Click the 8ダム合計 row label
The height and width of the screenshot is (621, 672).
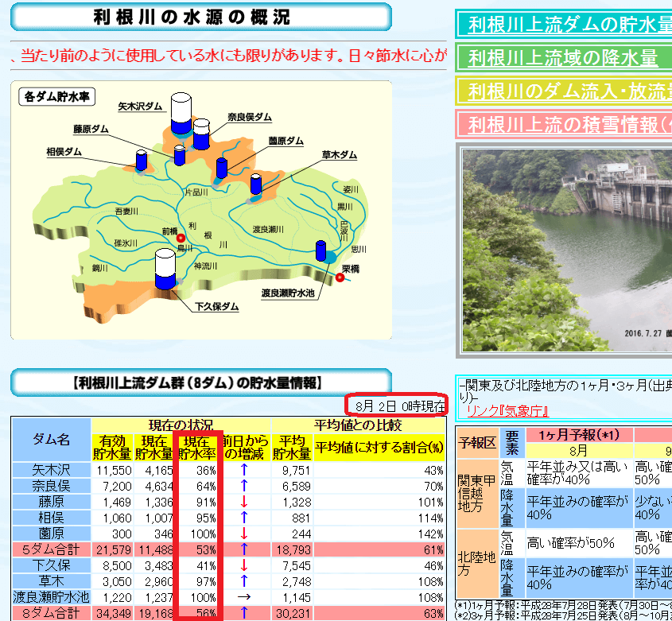pos(51,613)
